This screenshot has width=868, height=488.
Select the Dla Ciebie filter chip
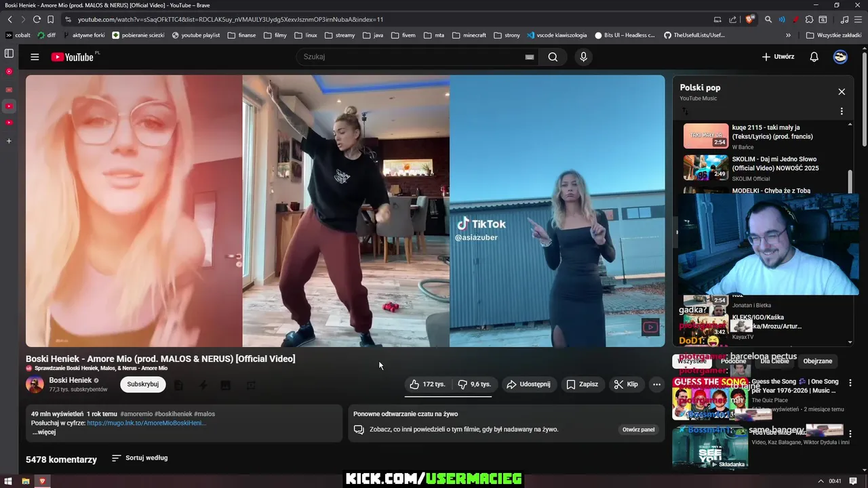774,361
